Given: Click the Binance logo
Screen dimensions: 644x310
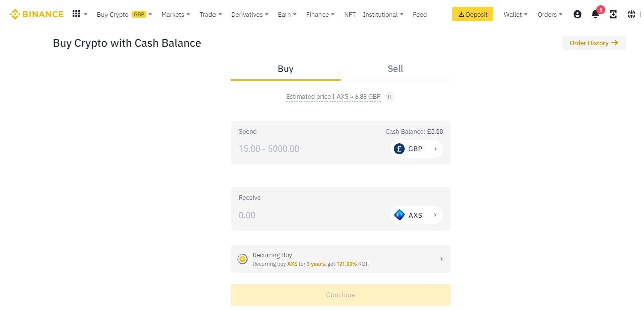Looking at the screenshot, I should click(x=37, y=14).
